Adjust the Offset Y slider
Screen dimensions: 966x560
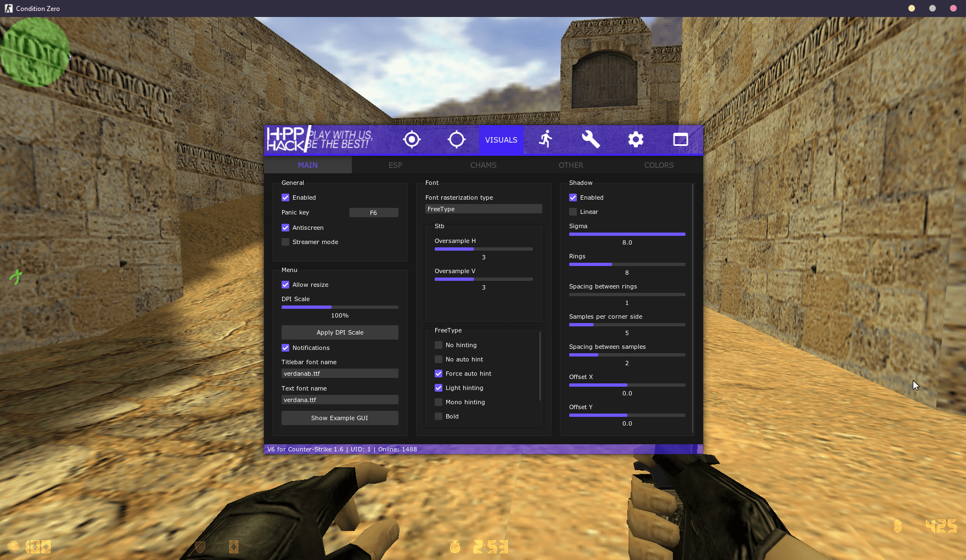(x=627, y=415)
